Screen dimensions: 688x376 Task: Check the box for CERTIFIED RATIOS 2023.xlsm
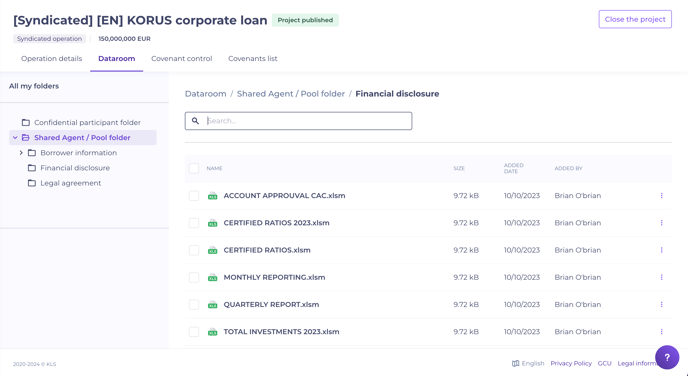(x=194, y=223)
